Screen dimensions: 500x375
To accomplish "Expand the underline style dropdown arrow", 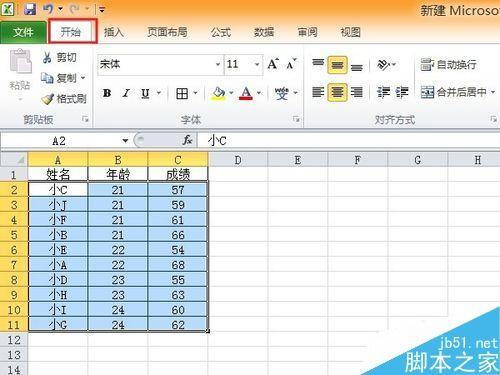I will 159,93.
